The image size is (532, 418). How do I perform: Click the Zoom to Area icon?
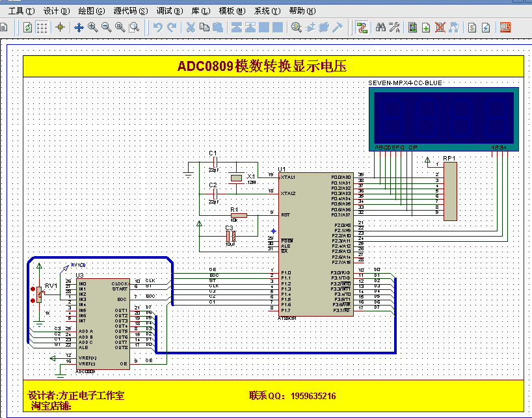[x=135, y=27]
